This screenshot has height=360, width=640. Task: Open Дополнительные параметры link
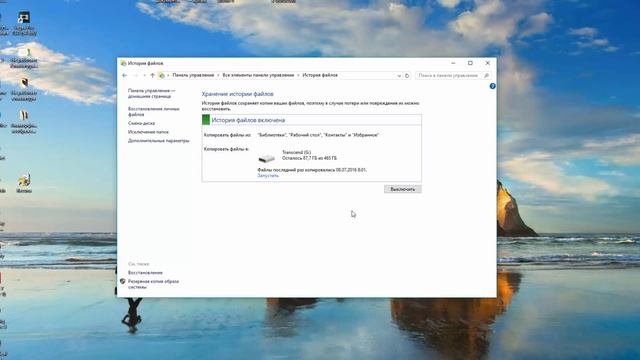tap(158, 141)
